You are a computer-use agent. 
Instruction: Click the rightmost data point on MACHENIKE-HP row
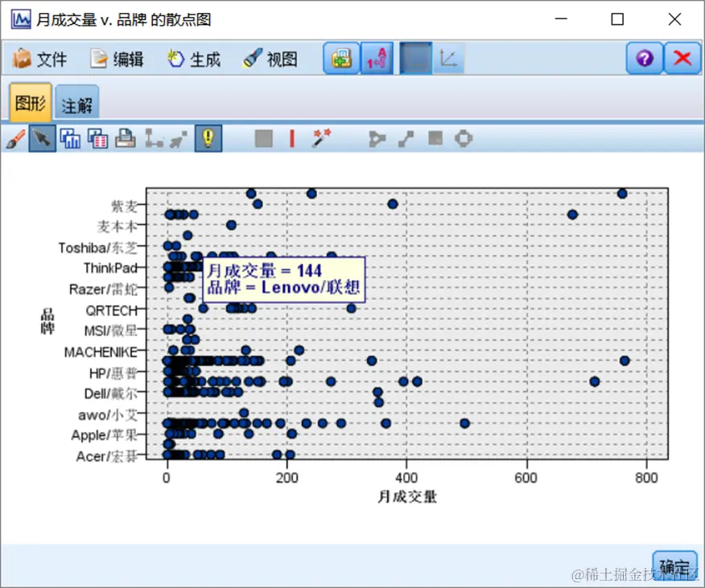625,360
